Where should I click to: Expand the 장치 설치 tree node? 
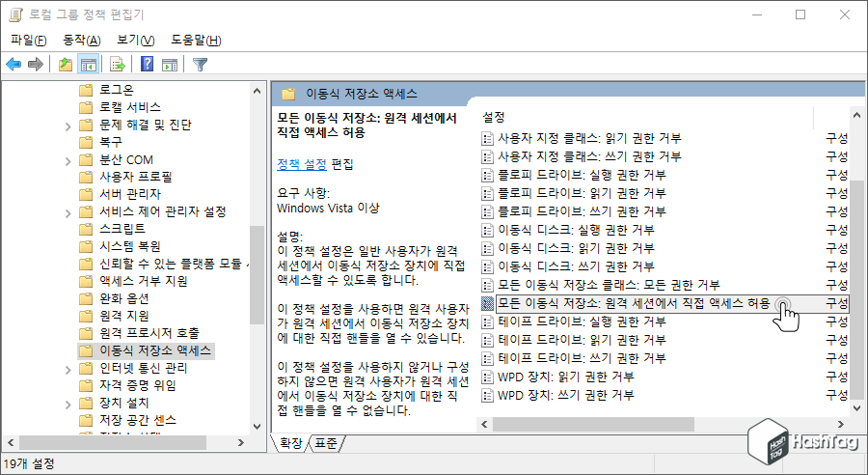click(68, 405)
